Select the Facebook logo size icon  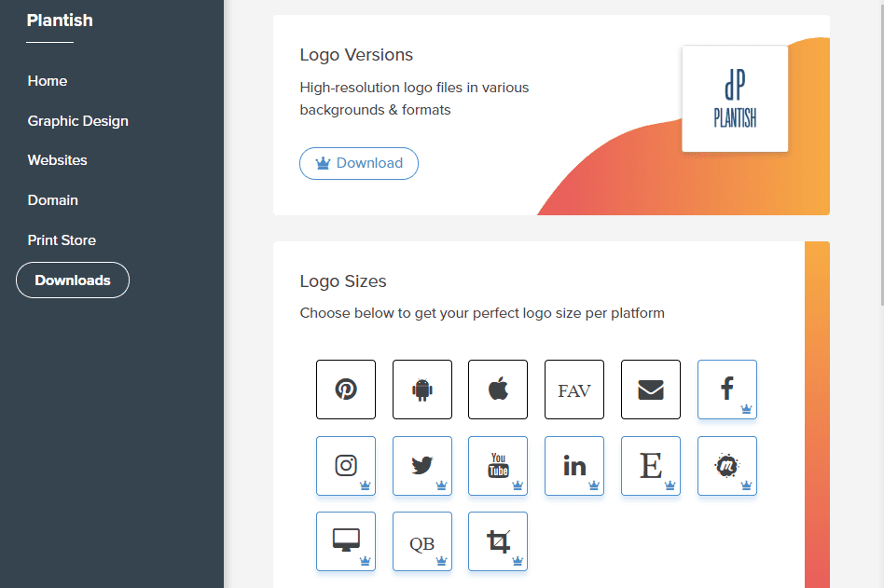click(x=726, y=390)
